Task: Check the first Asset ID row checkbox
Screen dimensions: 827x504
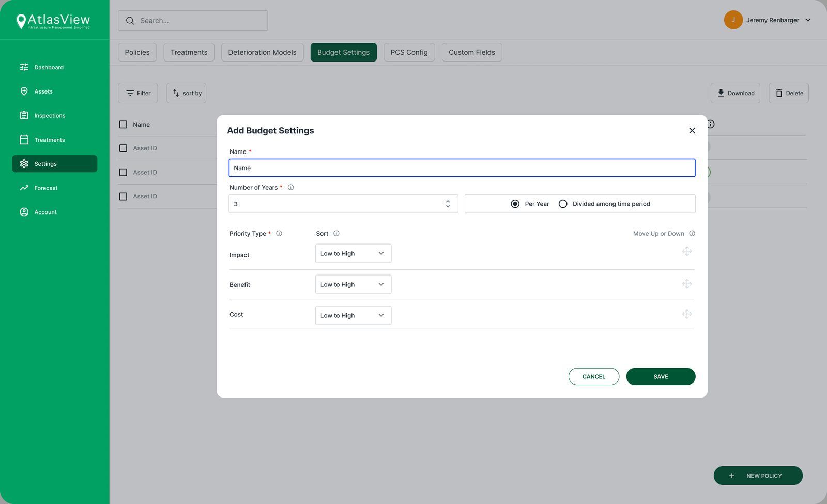Action: (x=123, y=148)
